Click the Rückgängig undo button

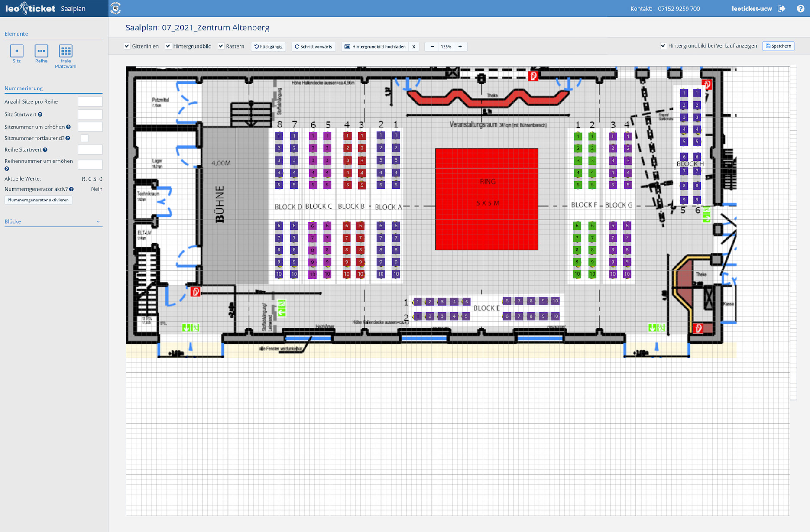click(269, 46)
